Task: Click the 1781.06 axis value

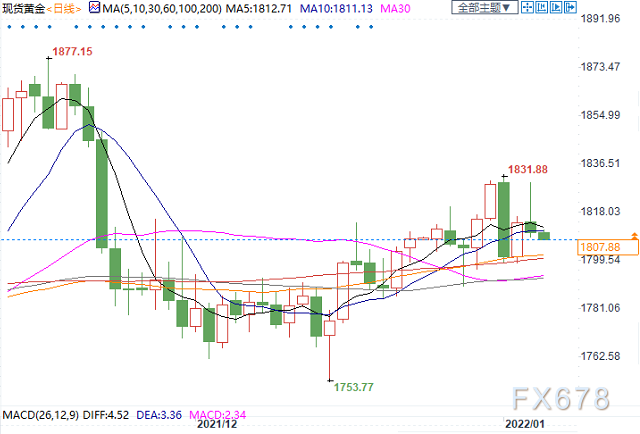Action: pyautogui.click(x=600, y=308)
